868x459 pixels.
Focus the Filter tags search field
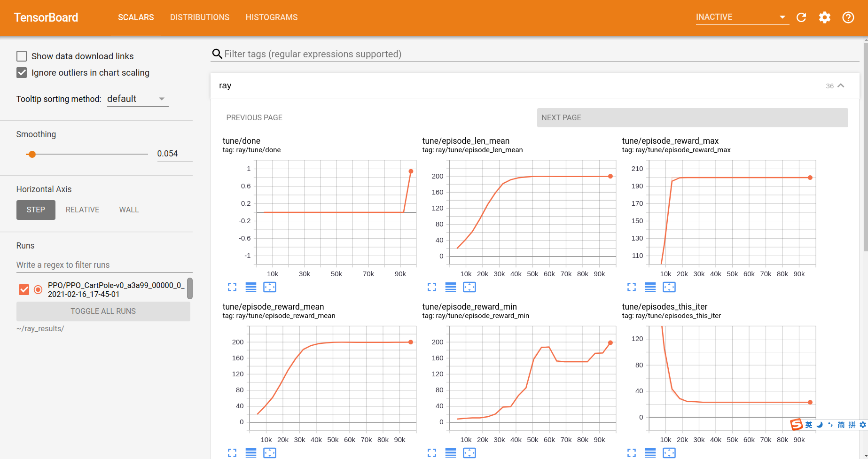point(541,54)
